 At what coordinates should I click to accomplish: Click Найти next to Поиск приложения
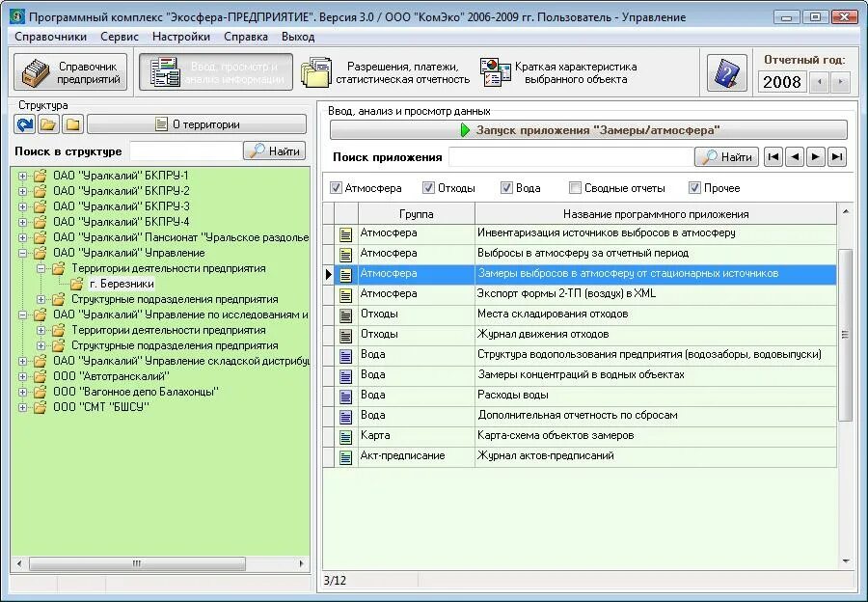coord(727,157)
